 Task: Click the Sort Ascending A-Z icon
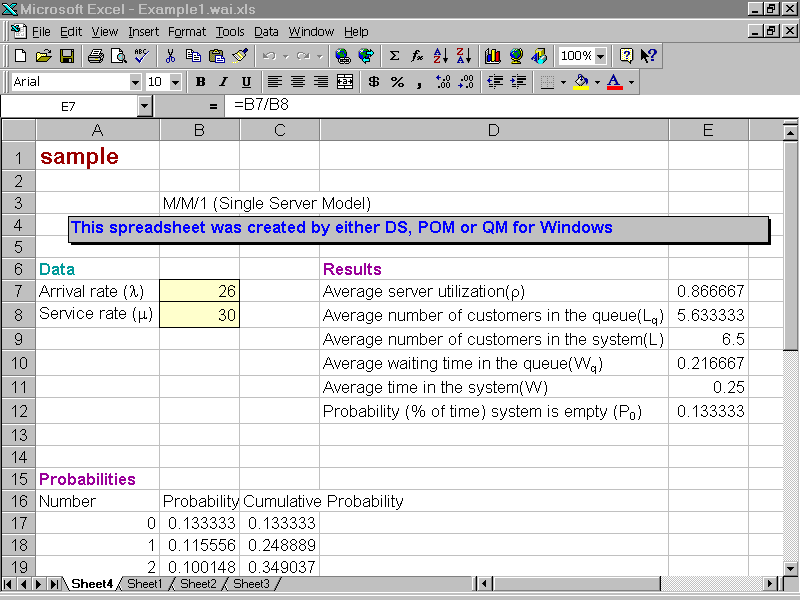(441, 56)
